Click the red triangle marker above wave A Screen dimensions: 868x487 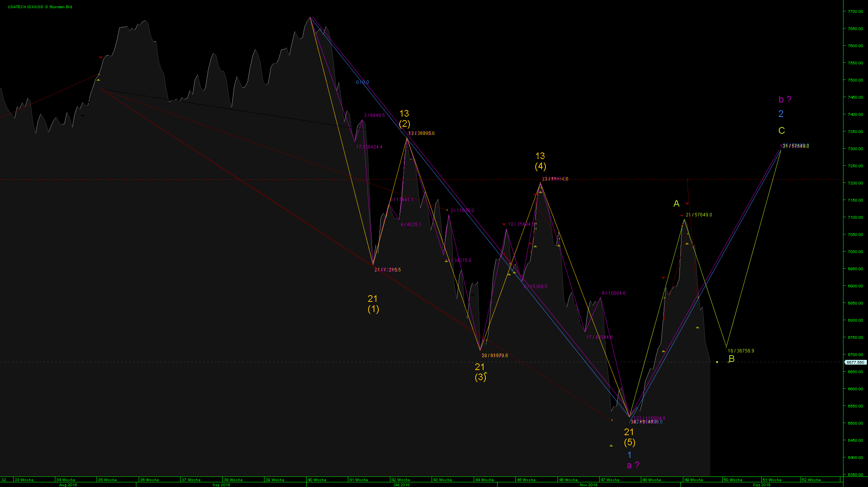pyautogui.click(x=687, y=204)
